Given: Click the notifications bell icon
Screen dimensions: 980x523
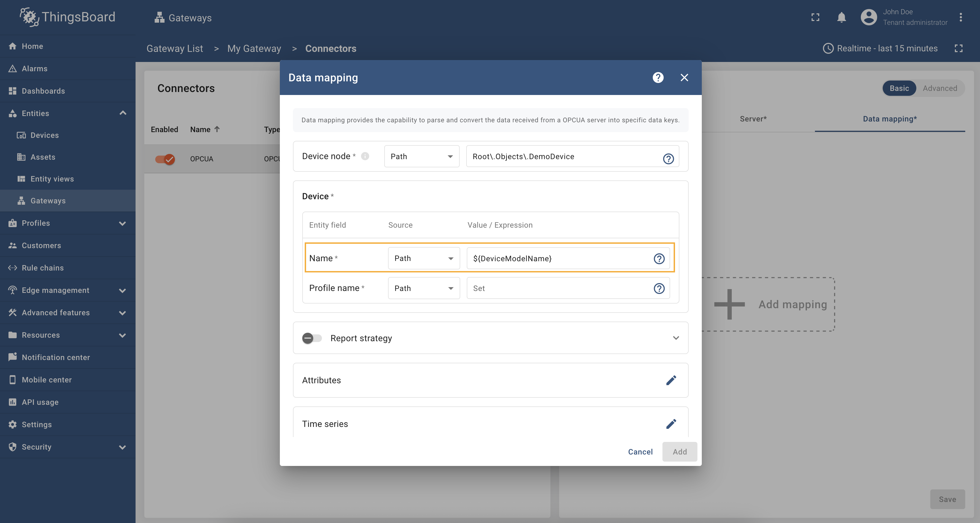Looking at the screenshot, I should 841,17.
